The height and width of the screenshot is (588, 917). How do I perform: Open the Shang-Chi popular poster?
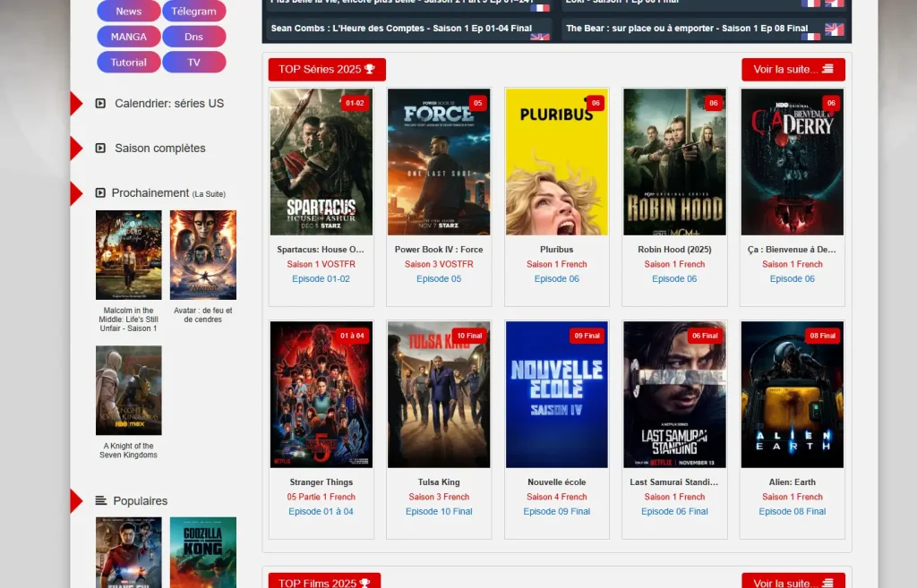coord(129,552)
